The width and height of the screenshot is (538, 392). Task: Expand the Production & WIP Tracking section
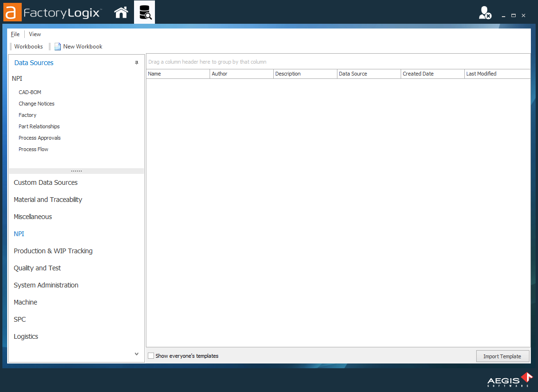point(53,250)
